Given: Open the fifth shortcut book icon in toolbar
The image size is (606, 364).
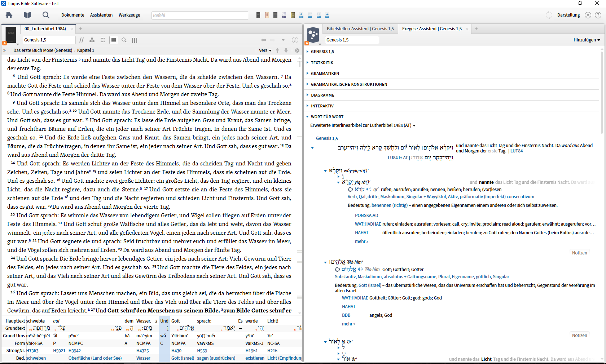Looking at the screenshot, I should point(293,15).
